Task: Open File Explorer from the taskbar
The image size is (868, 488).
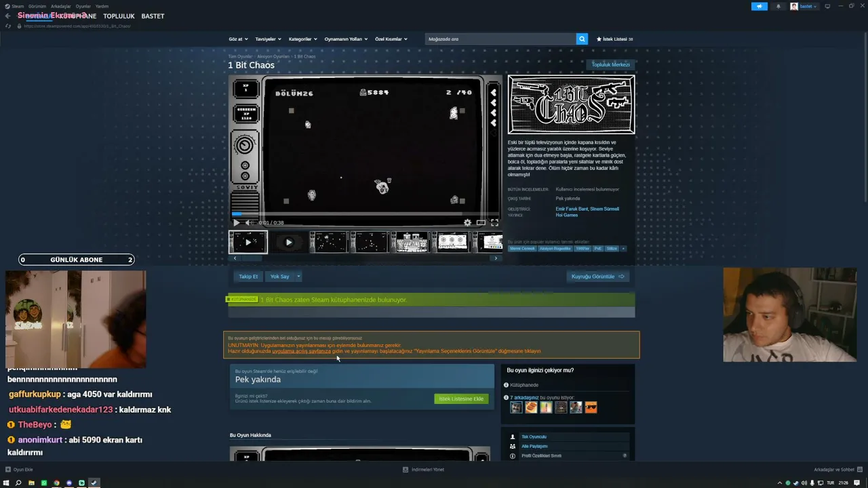Action: [x=31, y=483]
